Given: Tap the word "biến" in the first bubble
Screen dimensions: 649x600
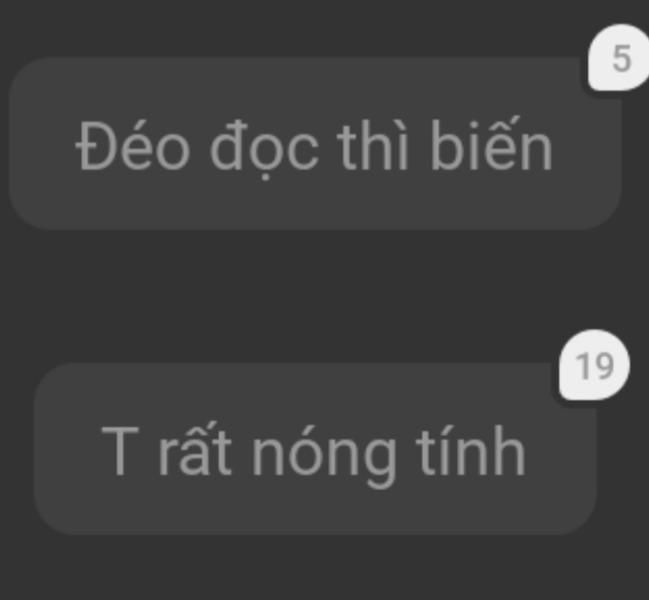Looking at the screenshot, I should point(491,143).
